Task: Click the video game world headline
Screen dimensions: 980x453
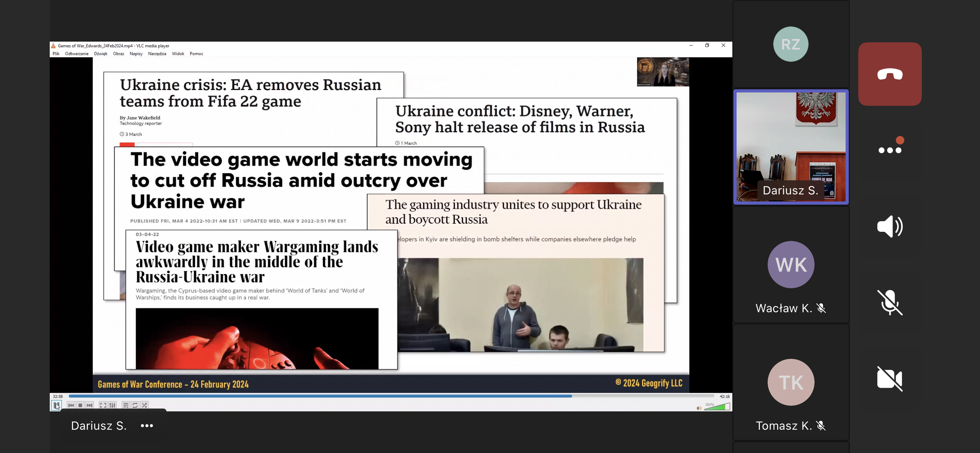Action: (301, 181)
